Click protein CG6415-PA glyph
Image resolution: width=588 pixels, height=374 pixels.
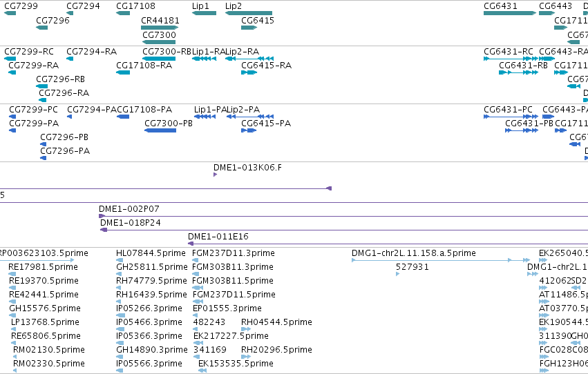[x=249, y=130]
